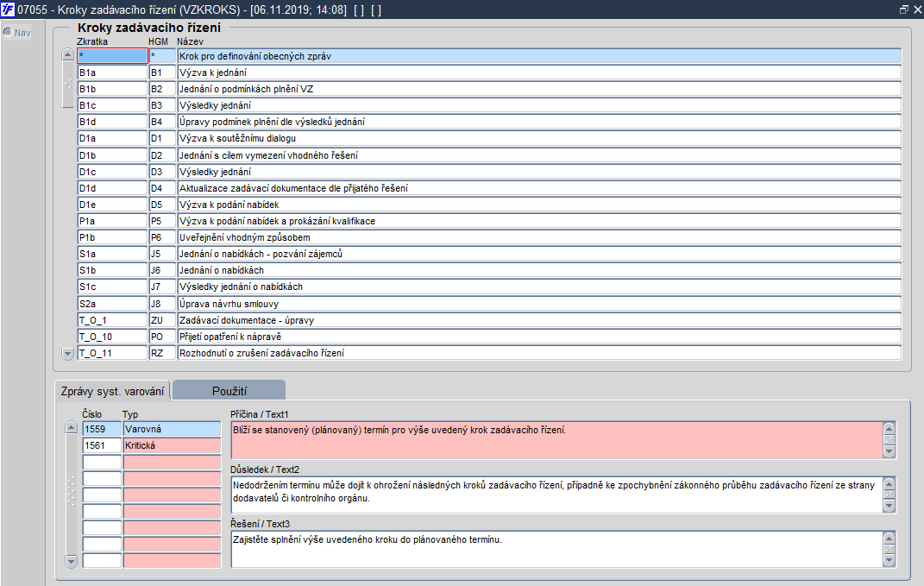Click 'Přijetí opatření k nápravě' row
Image resolution: width=924 pixels, height=586 pixels.
539,337
